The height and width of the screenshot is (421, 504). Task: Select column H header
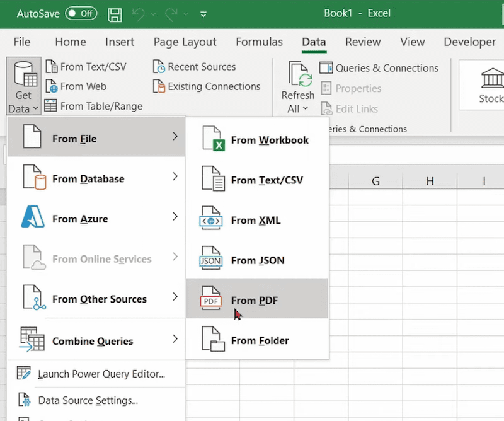pos(430,181)
